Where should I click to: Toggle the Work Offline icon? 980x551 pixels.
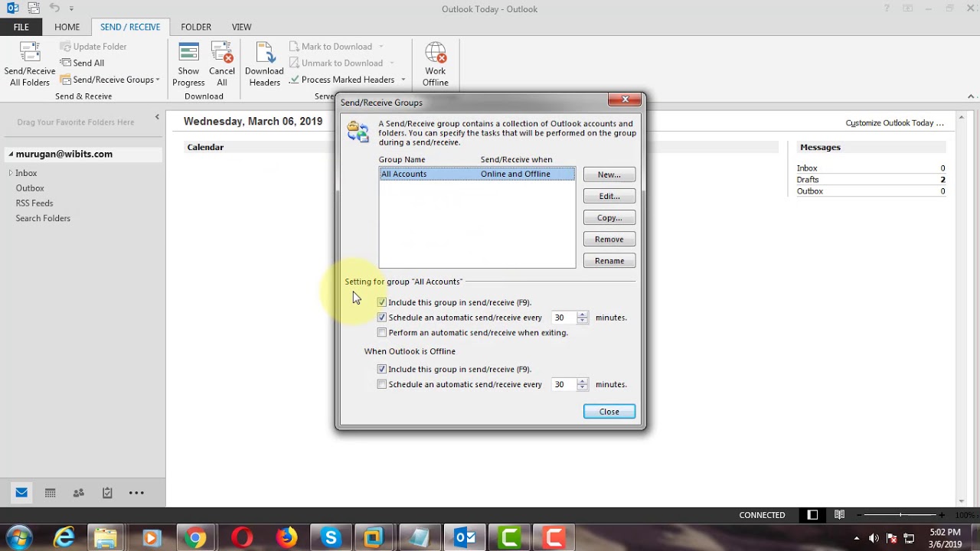click(435, 64)
